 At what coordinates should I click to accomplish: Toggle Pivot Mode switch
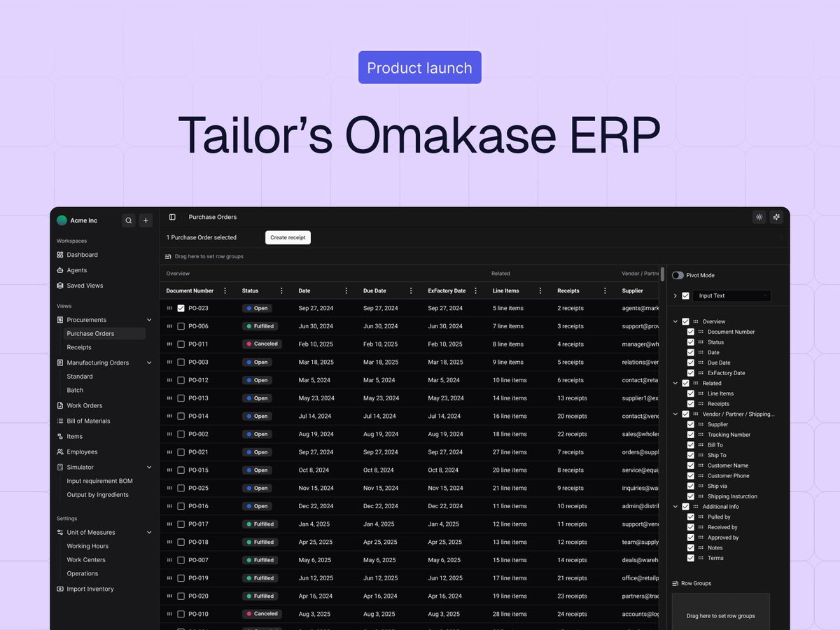(x=678, y=275)
